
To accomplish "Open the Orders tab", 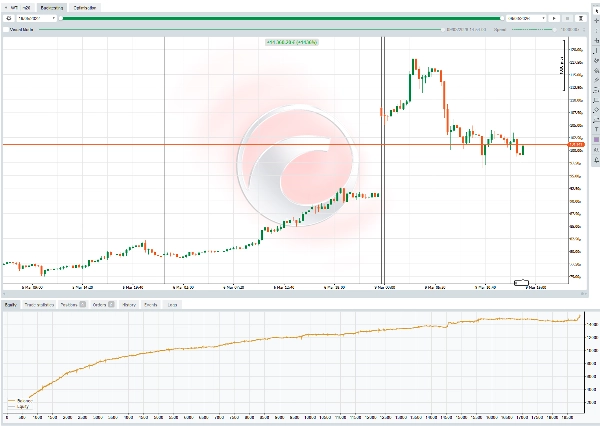I will [103, 305].
